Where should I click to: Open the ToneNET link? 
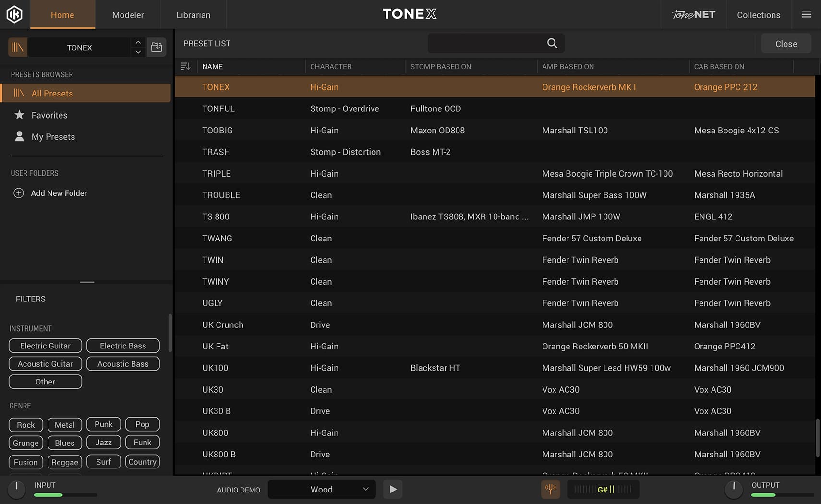[x=693, y=15]
